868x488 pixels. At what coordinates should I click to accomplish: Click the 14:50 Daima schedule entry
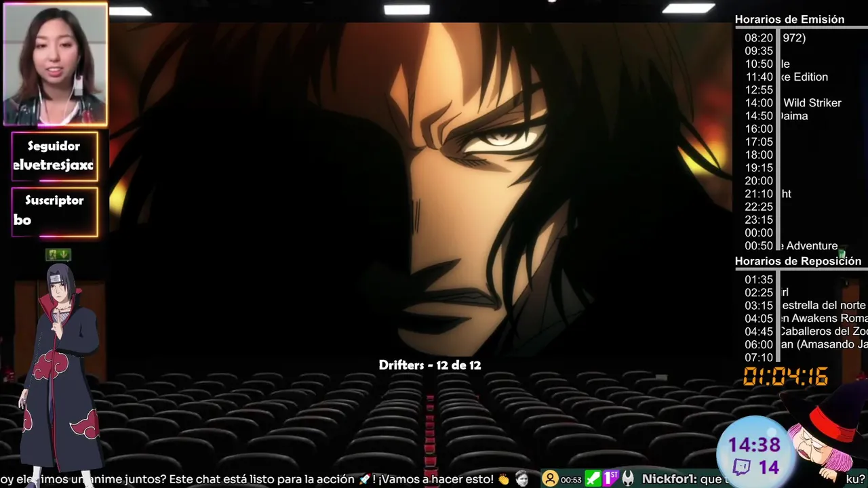coord(776,116)
